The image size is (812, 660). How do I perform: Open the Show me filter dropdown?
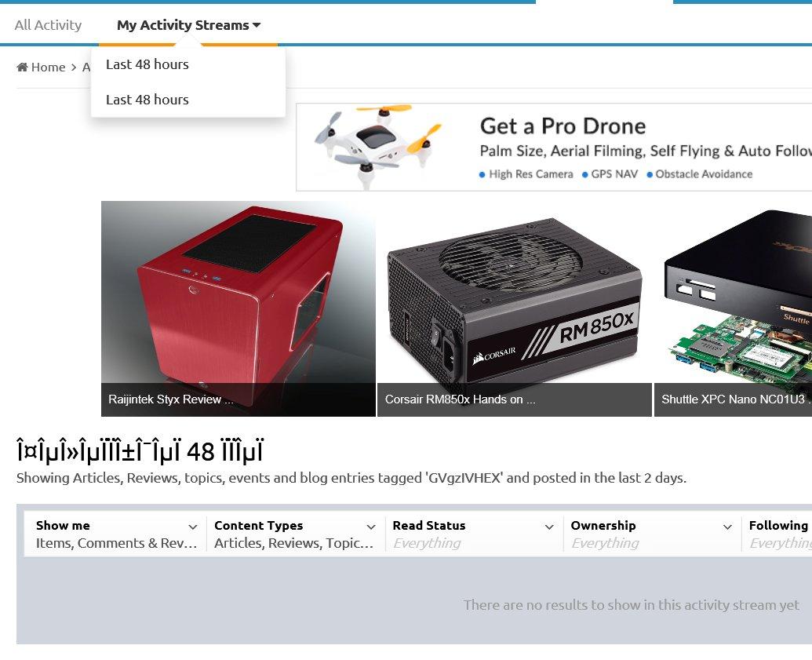(x=117, y=534)
